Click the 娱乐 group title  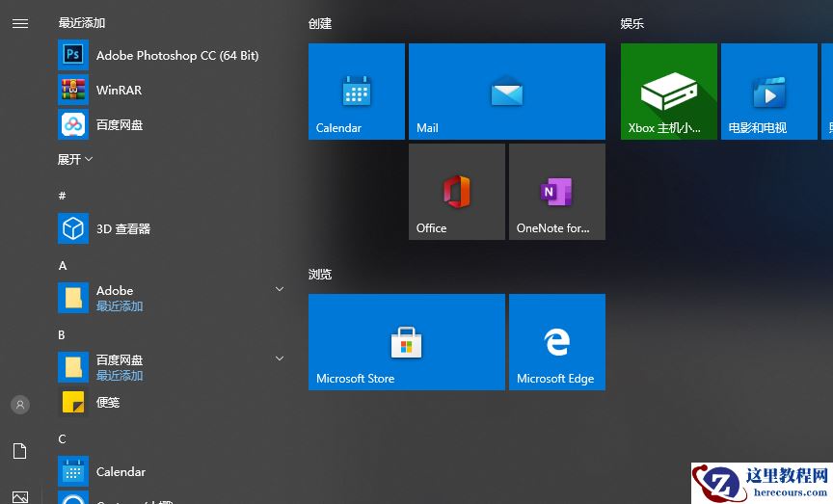tap(632, 24)
